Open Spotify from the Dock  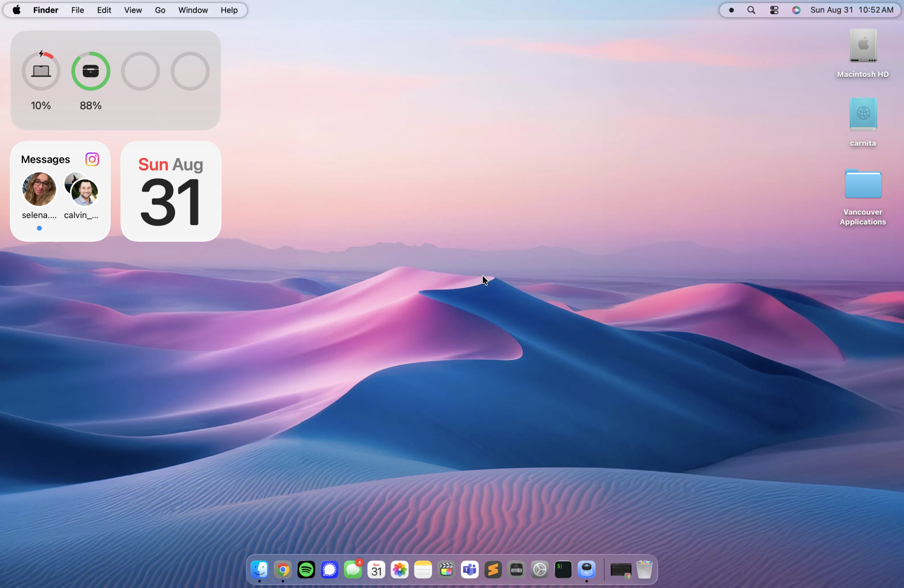tap(306, 569)
